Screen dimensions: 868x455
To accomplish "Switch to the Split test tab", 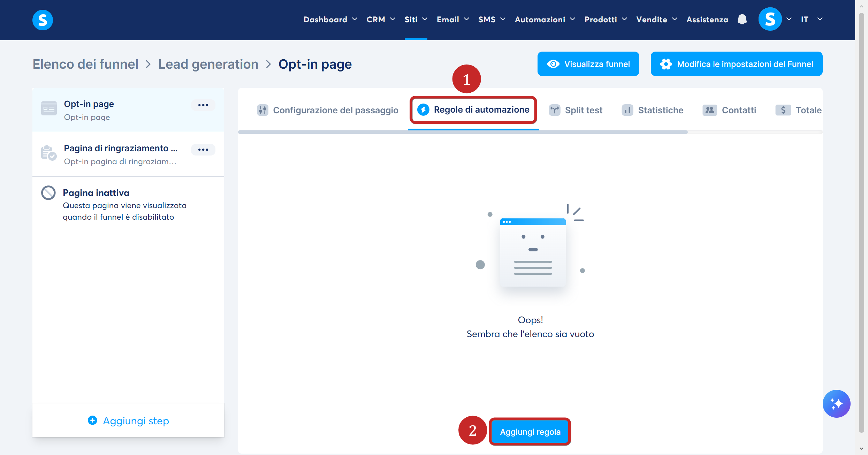I will (x=576, y=110).
